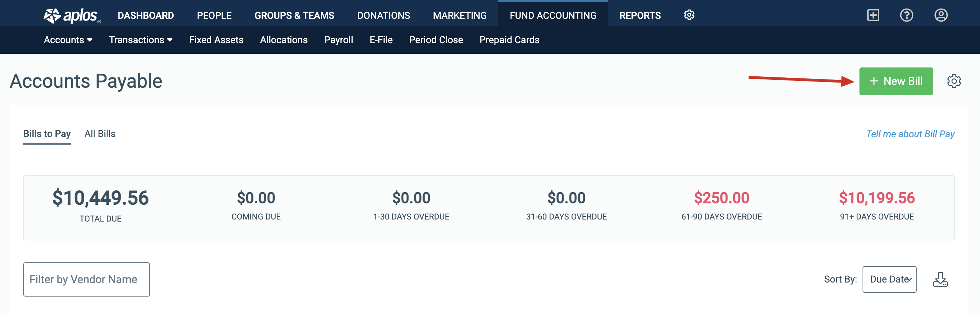Open the Sort By Due Date dropdown
This screenshot has width=980, height=313.
[x=889, y=279]
